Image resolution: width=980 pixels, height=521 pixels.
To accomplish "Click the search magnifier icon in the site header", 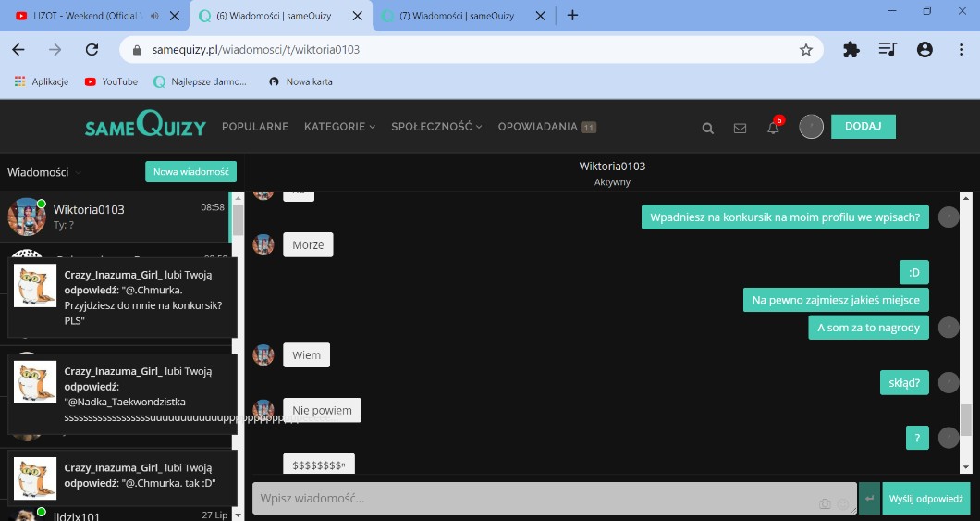I will [708, 129].
